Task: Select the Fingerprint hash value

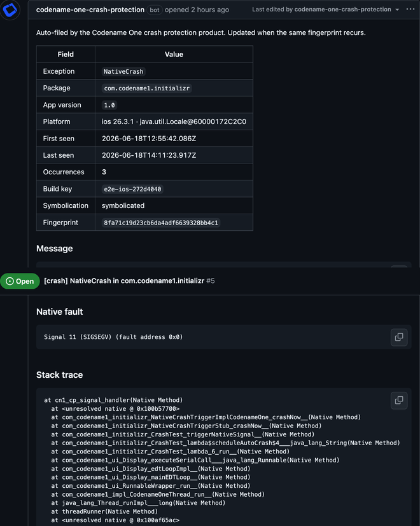Action: (161, 223)
